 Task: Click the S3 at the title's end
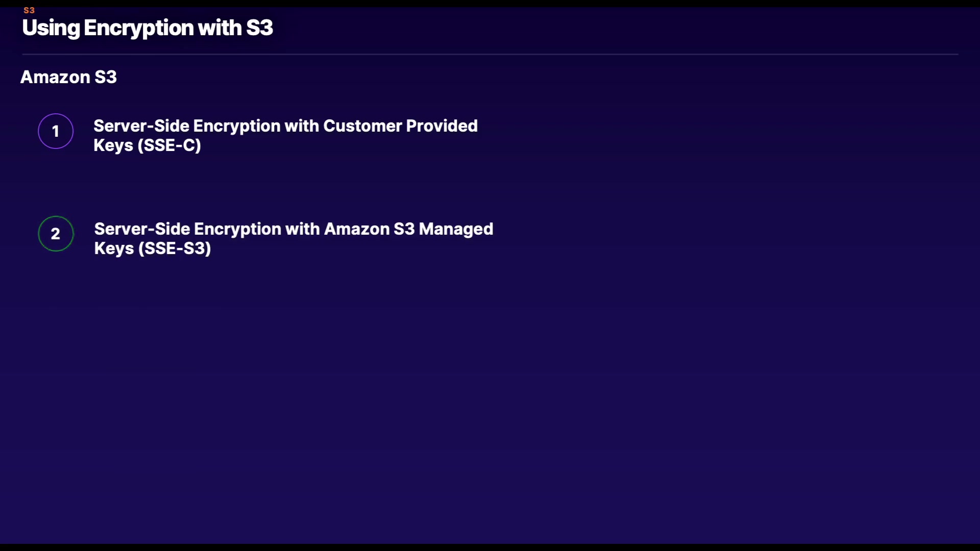(x=259, y=28)
